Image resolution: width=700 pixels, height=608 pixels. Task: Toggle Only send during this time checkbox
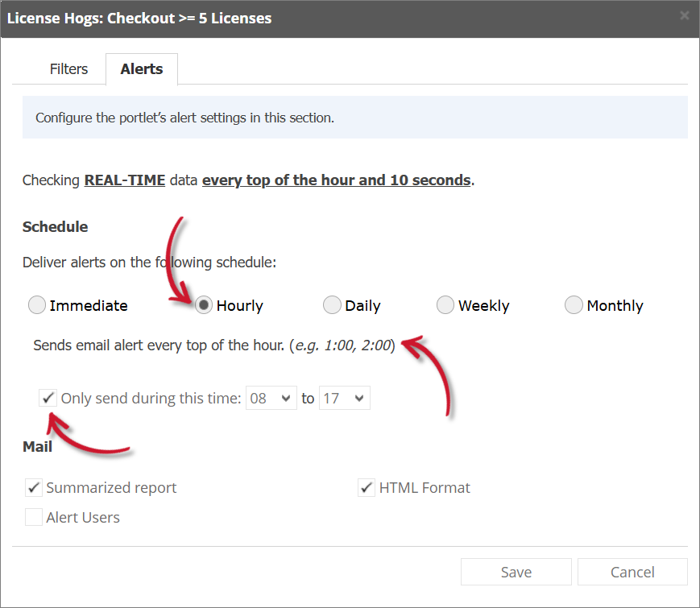[48, 398]
